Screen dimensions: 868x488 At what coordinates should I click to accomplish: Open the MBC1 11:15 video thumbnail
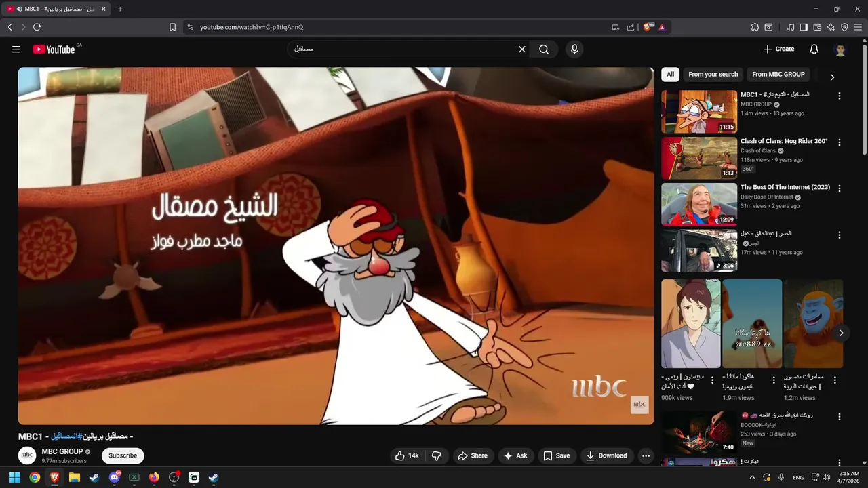click(x=699, y=112)
